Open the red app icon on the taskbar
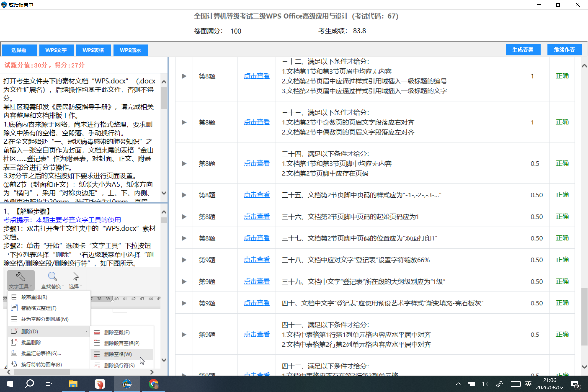This screenshot has width=588, height=392. [100, 384]
